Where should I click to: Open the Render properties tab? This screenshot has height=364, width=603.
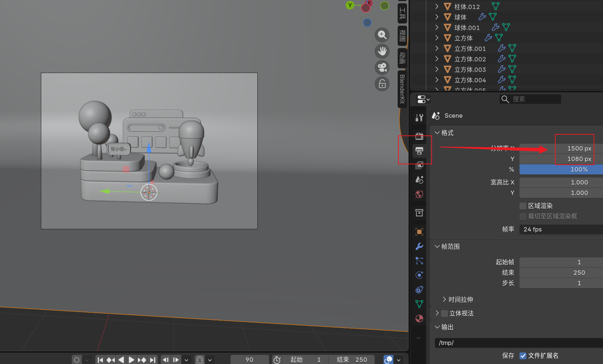click(419, 136)
